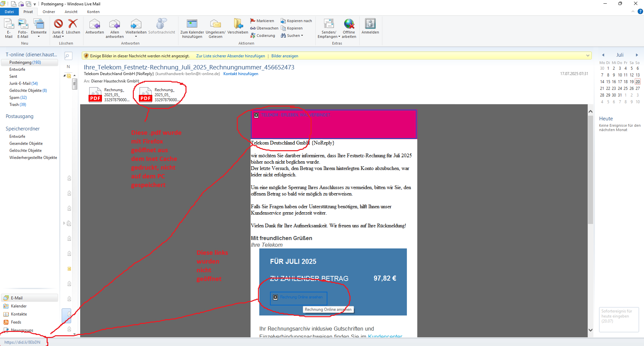Open Wiederhergestellte Objekte folder
The image size is (644, 346).
click(33, 158)
